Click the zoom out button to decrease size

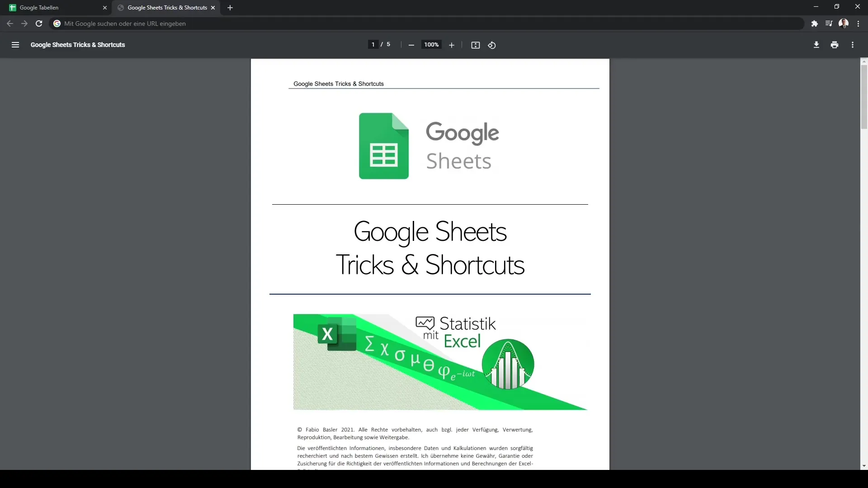click(412, 45)
